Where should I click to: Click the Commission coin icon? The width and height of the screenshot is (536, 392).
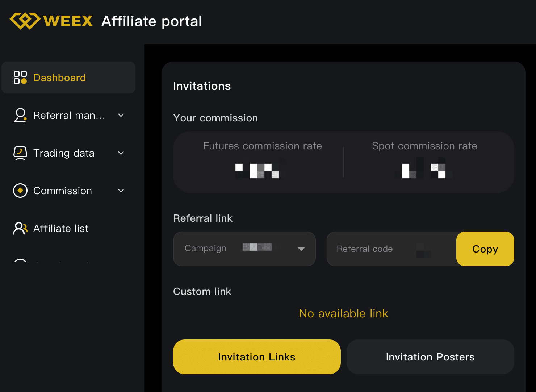coord(20,191)
